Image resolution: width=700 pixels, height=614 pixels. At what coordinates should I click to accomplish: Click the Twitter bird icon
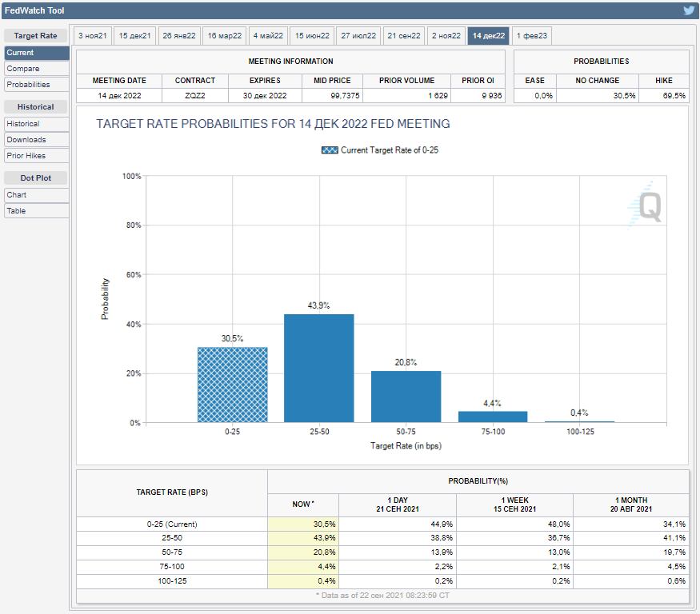(x=689, y=10)
